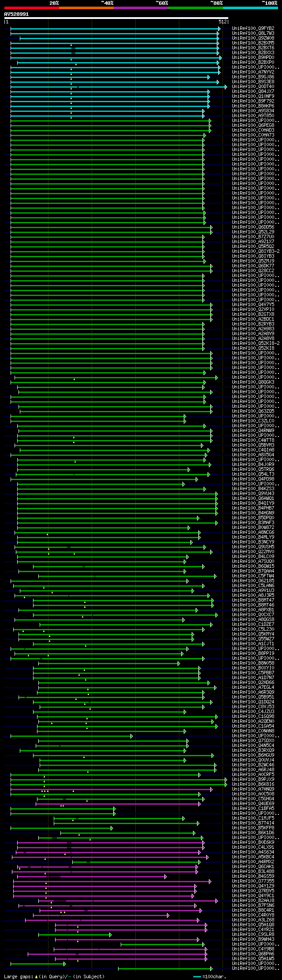Select the UniRef100_A8J3R5 label
This screenshot has width=282, height=980.
253,595
